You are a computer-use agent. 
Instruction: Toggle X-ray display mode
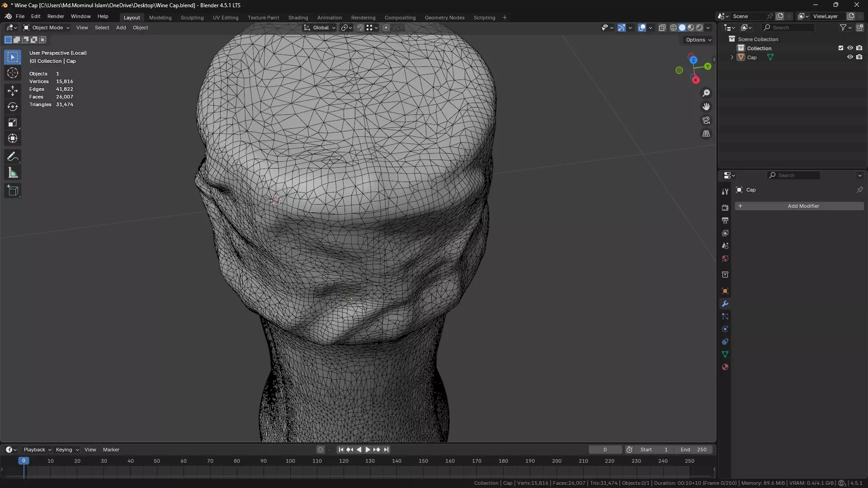662,28
